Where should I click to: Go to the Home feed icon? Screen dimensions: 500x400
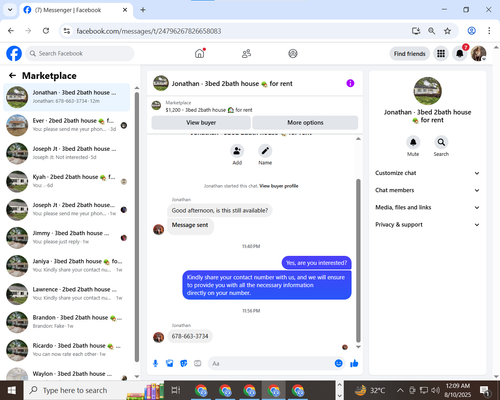(200, 53)
